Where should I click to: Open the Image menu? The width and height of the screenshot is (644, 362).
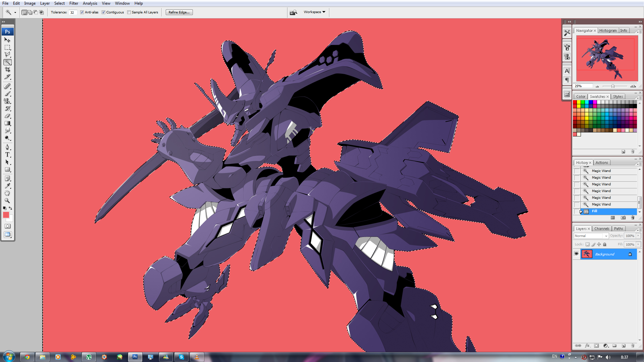point(30,3)
